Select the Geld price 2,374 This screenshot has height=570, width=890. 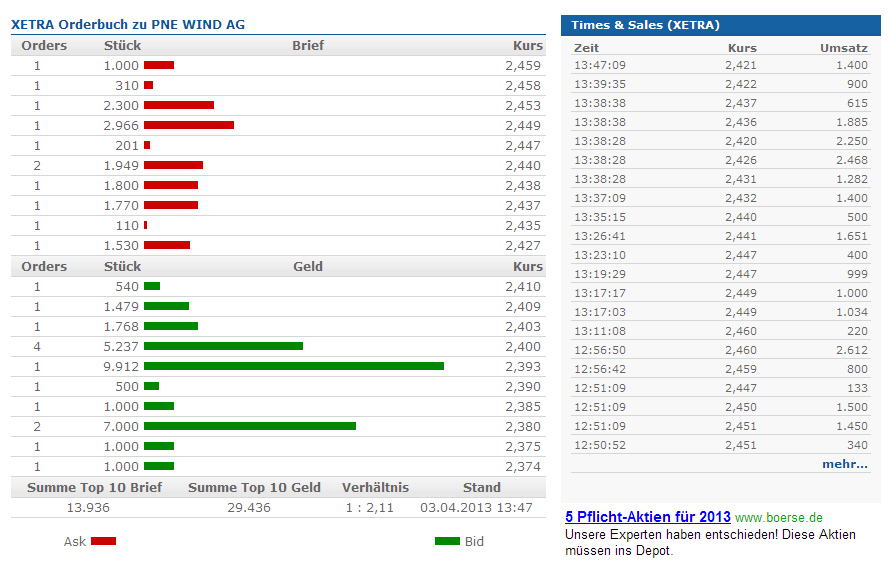(523, 467)
